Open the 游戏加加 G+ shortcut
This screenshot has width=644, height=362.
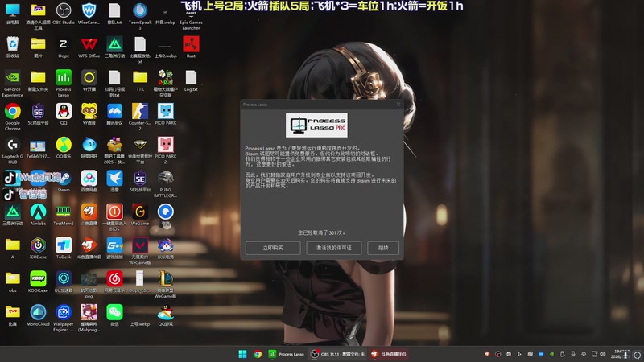[114, 249]
